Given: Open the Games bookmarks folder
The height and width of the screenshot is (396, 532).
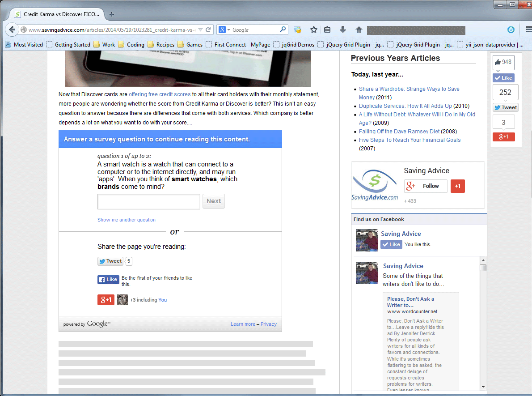Looking at the screenshot, I should click(x=190, y=44).
